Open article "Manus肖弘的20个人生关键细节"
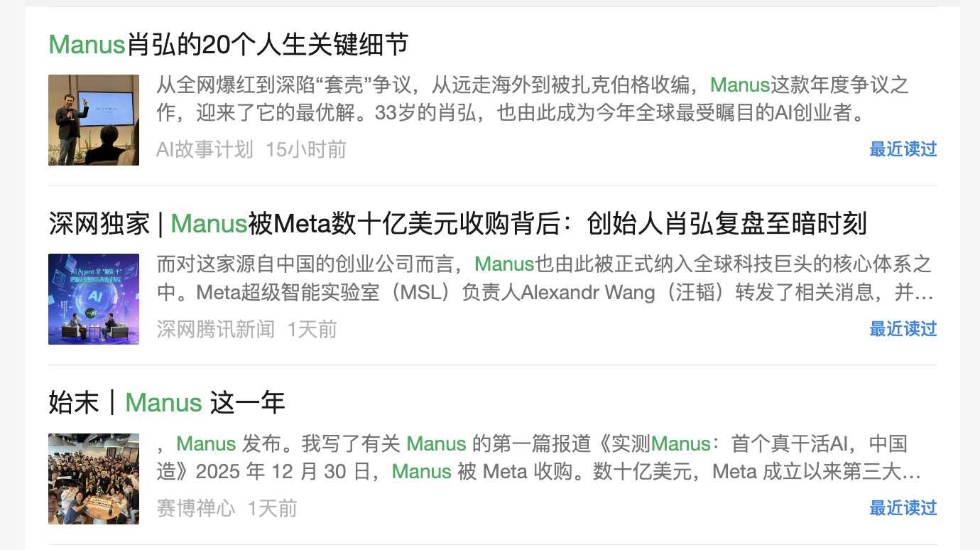 tap(229, 44)
